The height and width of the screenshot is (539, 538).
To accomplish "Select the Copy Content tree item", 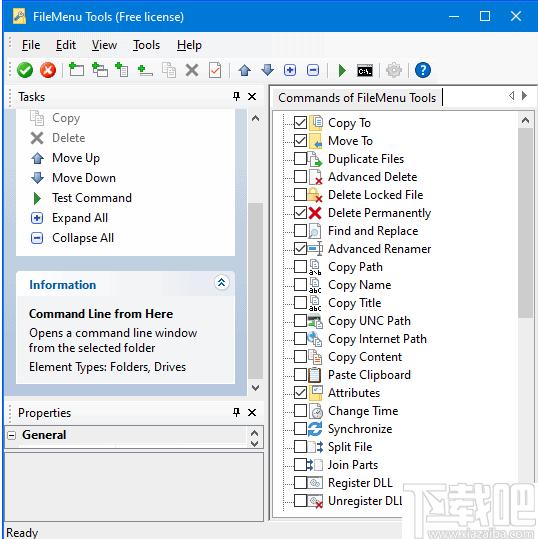I will coord(365,357).
